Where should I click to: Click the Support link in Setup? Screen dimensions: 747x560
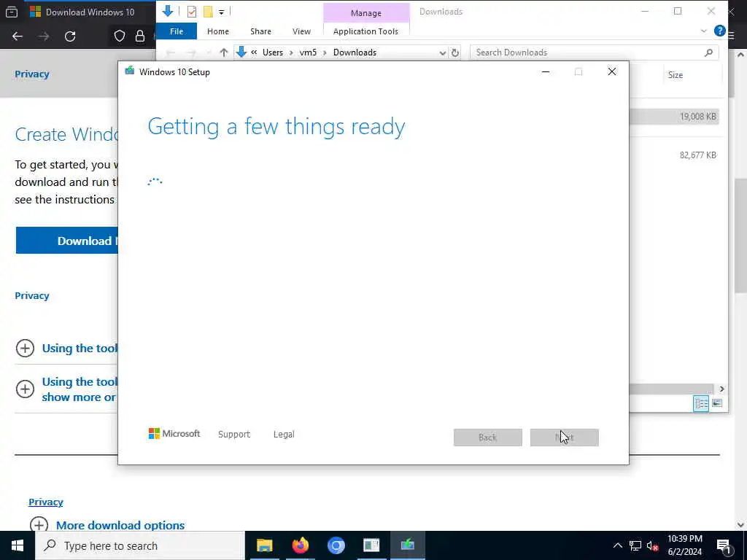click(234, 435)
